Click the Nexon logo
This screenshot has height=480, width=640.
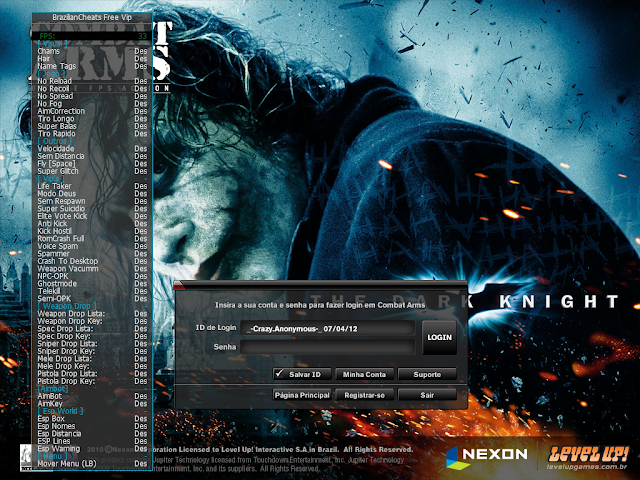pyautogui.click(x=487, y=456)
